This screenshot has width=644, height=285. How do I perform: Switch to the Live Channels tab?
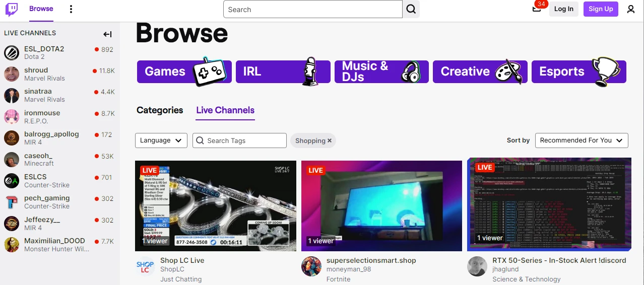pos(225,110)
